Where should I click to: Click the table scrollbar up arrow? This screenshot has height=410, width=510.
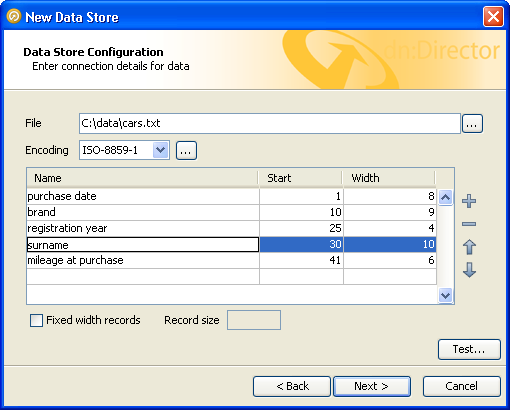445,198
